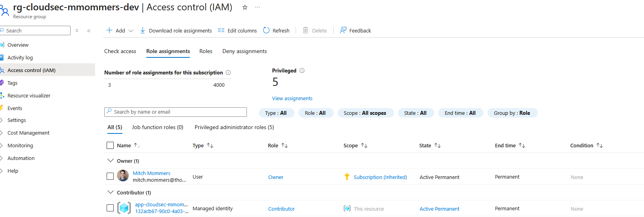Switch to the Check access tab
This screenshot has height=217, width=644.
tap(120, 51)
